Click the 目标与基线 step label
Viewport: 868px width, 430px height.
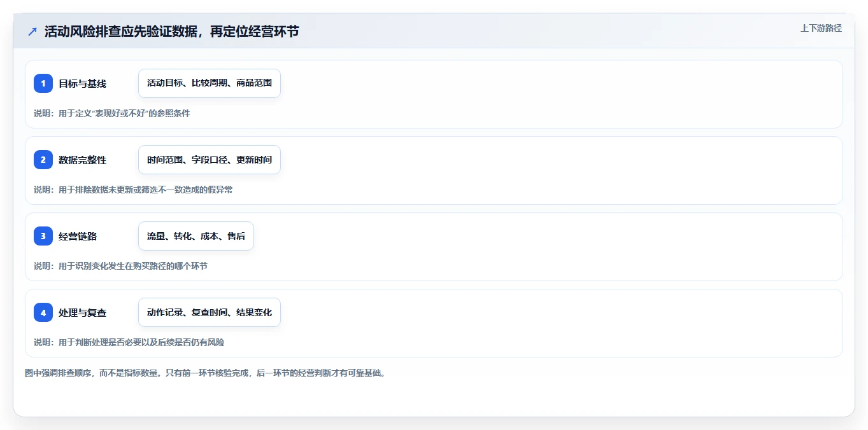82,83
